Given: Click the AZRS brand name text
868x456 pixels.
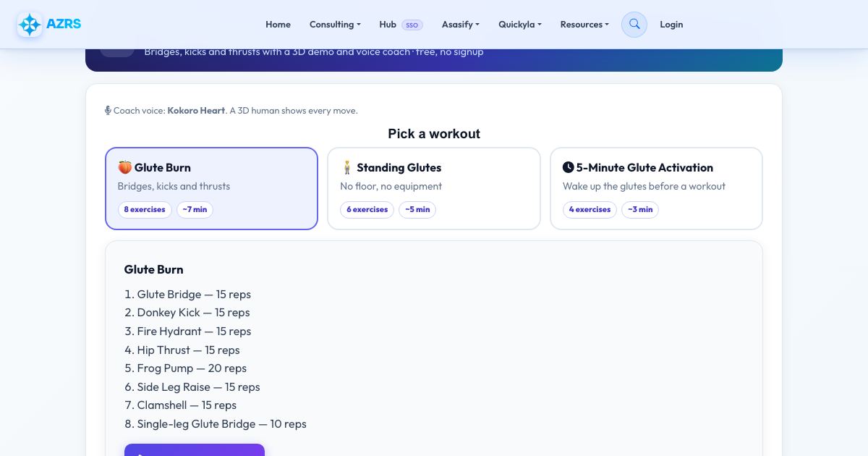Looking at the screenshot, I should (x=64, y=24).
